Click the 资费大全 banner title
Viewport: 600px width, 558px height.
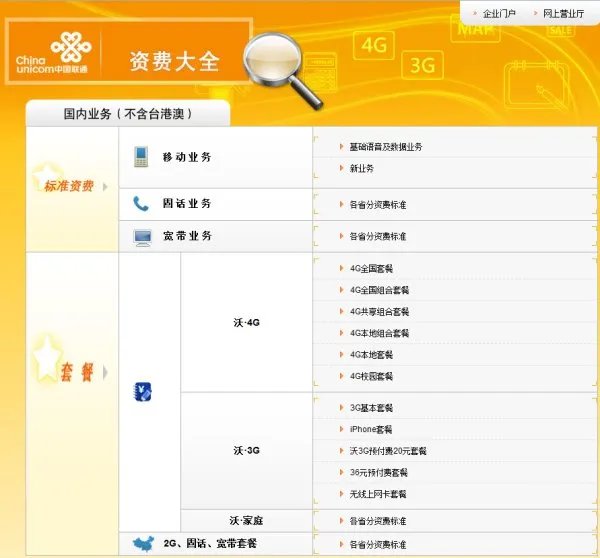[x=174, y=62]
